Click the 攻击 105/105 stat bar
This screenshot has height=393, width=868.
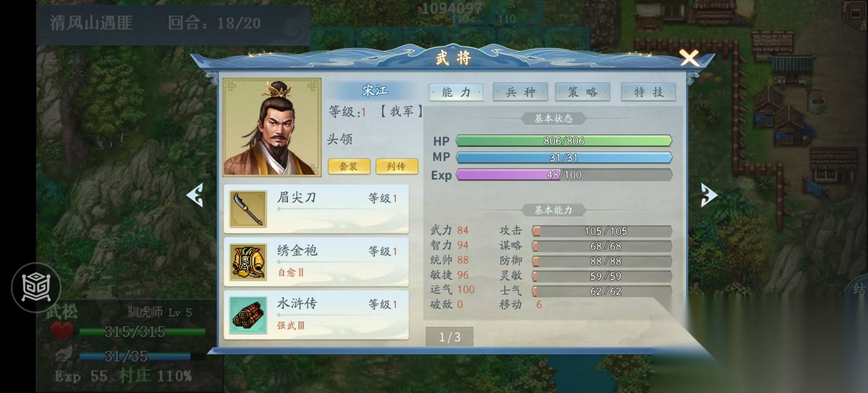pyautogui.click(x=602, y=231)
